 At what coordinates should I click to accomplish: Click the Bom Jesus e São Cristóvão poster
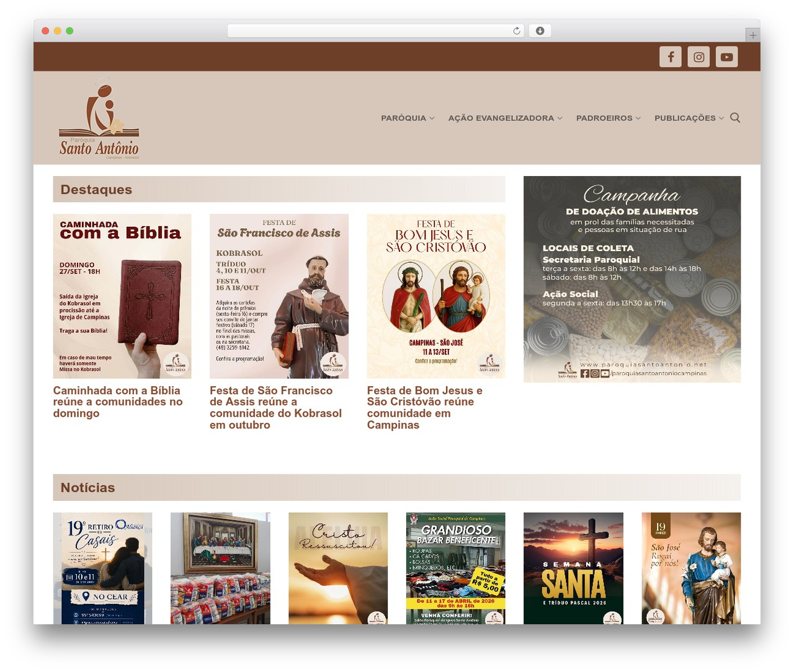[x=436, y=296]
